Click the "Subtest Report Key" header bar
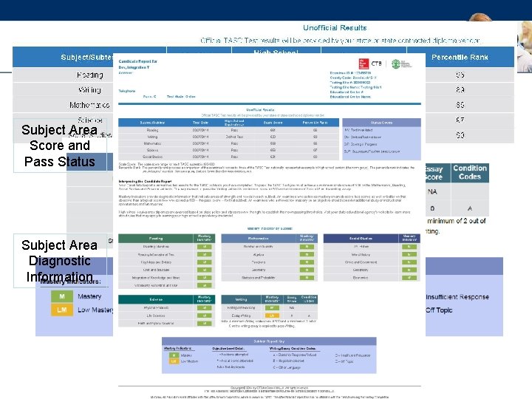532x399 pixels. (269, 341)
